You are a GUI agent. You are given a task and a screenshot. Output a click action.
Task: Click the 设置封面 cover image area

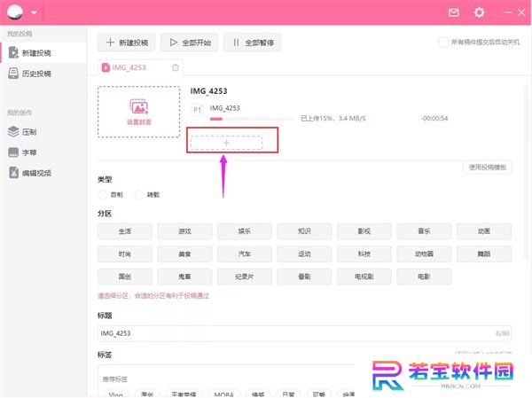[x=139, y=112]
